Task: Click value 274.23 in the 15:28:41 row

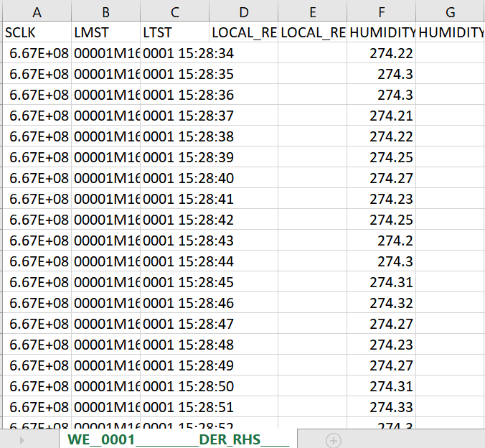Action: point(382,199)
